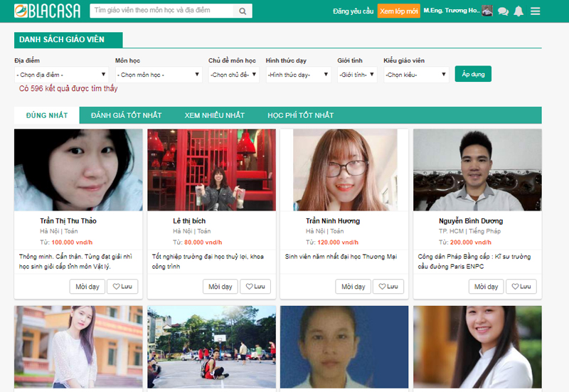The height and width of the screenshot is (392, 569).
Task: Open the Kiểu giáo viên dropdown
Action: point(416,75)
